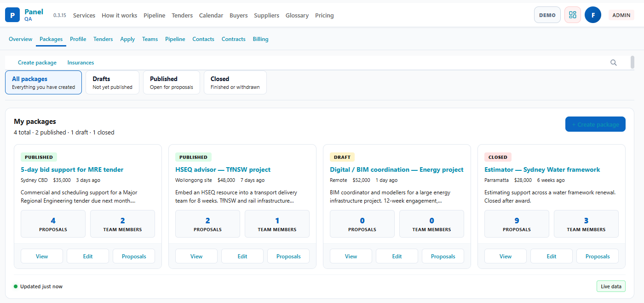The width and height of the screenshot is (644, 303).
Task: Switch to Profile tab
Action: click(x=78, y=39)
